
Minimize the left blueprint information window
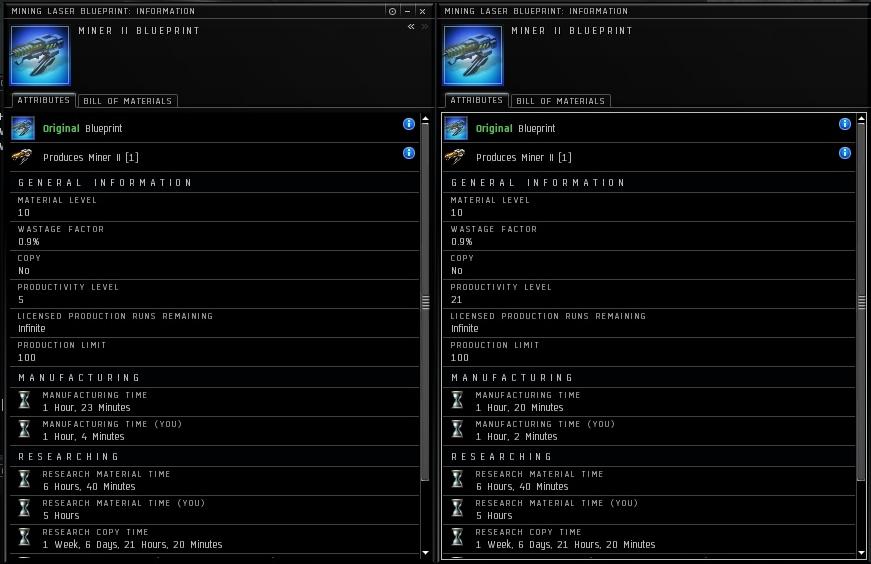click(408, 11)
